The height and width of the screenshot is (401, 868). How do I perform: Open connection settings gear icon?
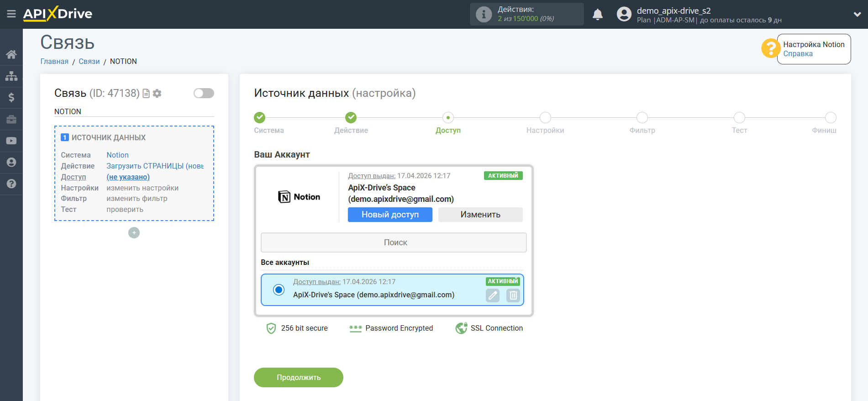click(157, 94)
